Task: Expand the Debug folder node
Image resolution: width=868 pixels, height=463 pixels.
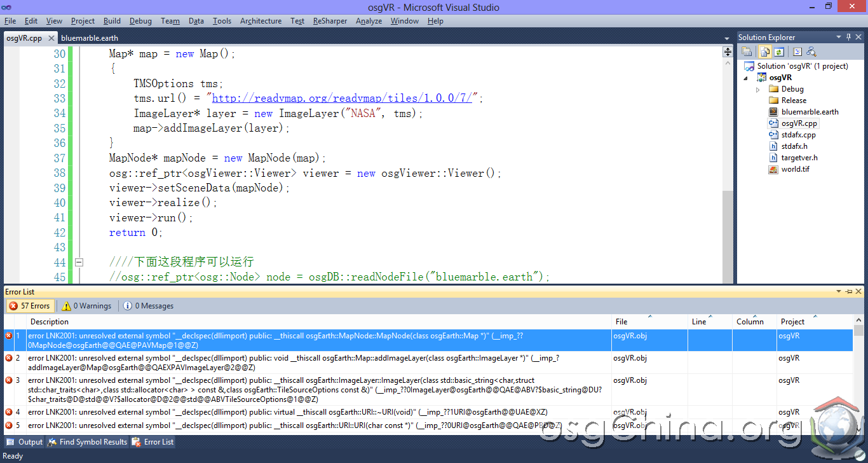Action: [757, 90]
